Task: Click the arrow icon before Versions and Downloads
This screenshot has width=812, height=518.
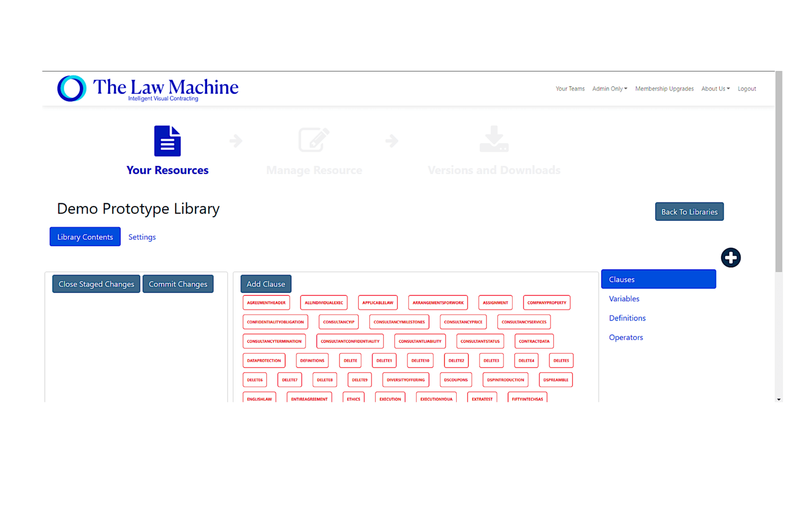Action: coord(391,141)
